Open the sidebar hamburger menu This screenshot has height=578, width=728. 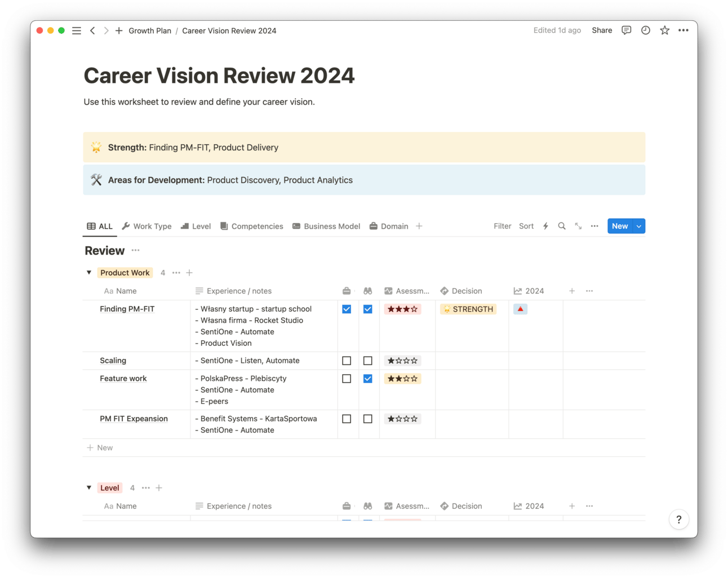pos(77,30)
